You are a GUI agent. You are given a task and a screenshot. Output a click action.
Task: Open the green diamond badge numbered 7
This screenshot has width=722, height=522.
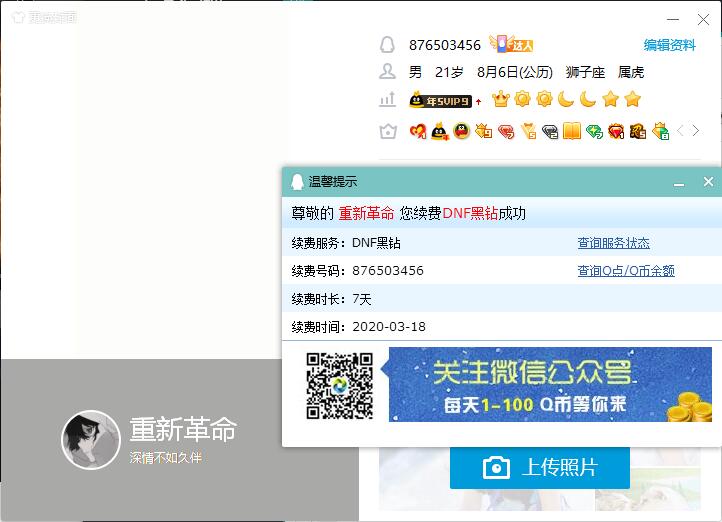click(x=594, y=132)
